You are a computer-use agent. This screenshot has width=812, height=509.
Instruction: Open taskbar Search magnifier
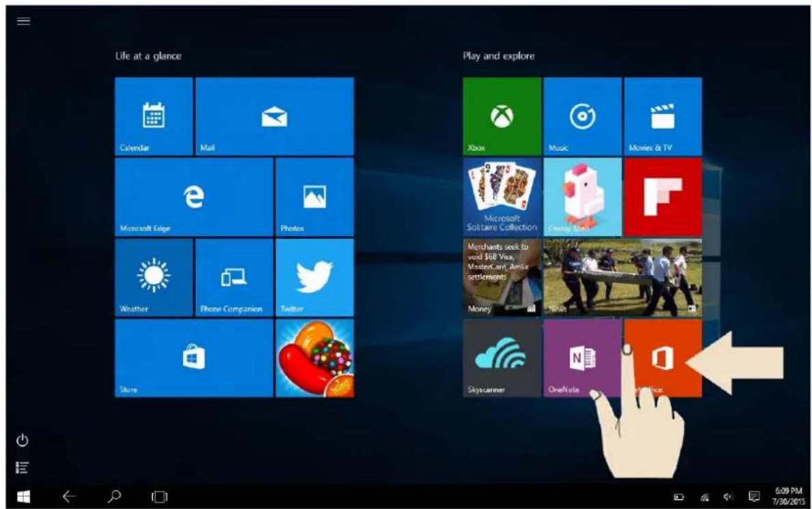[115, 497]
